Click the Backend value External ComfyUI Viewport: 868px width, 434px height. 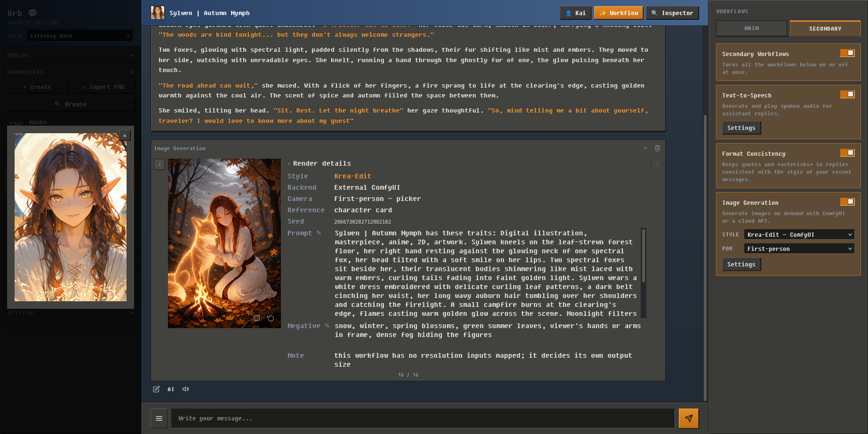pyautogui.click(x=367, y=187)
